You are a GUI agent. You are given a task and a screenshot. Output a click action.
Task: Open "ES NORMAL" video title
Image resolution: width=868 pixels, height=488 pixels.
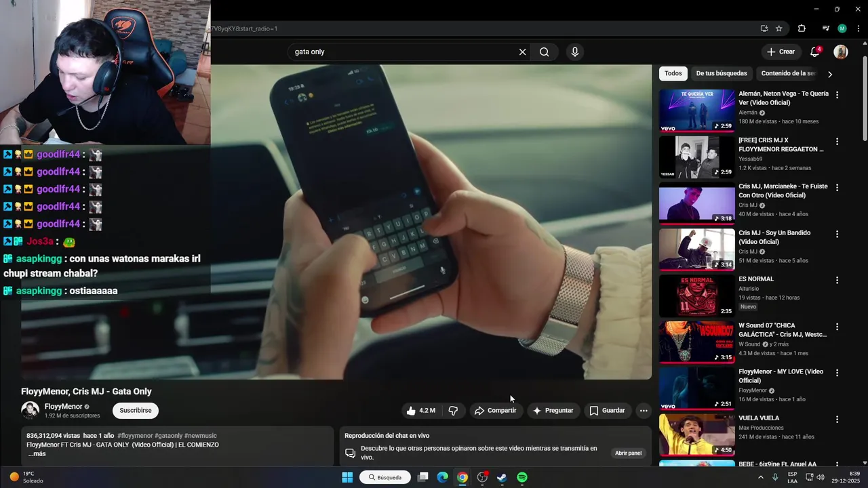point(756,279)
